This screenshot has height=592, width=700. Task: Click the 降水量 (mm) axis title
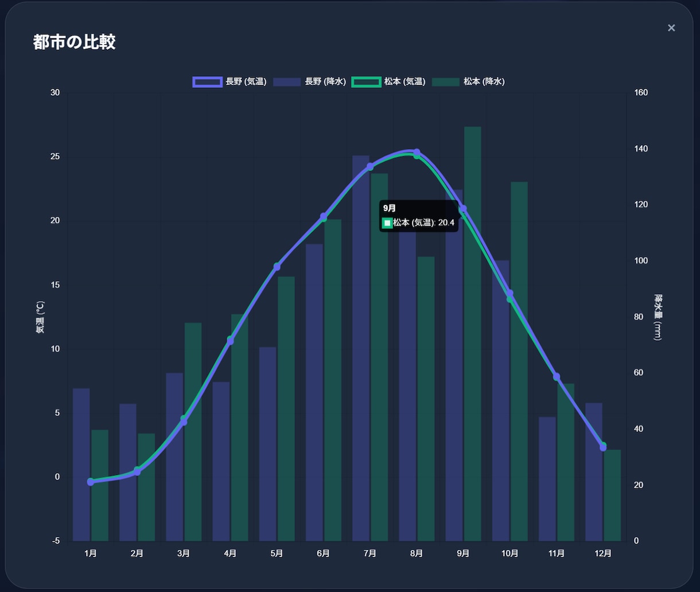point(659,317)
